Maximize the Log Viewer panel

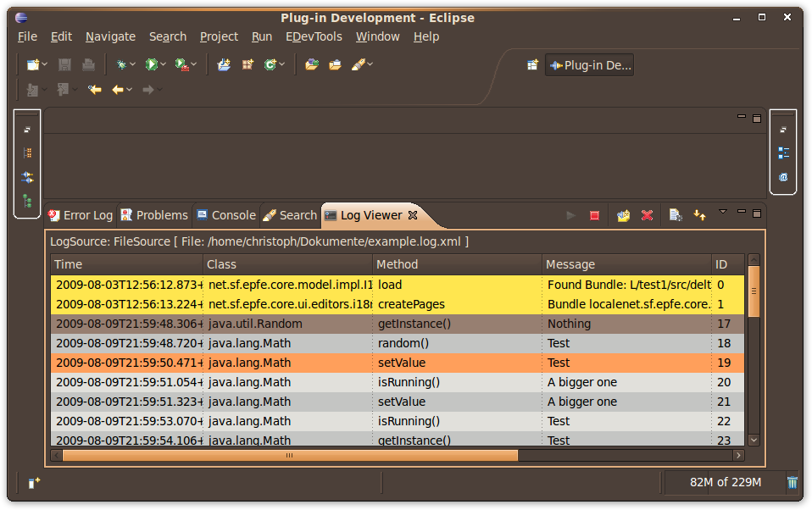click(757, 213)
